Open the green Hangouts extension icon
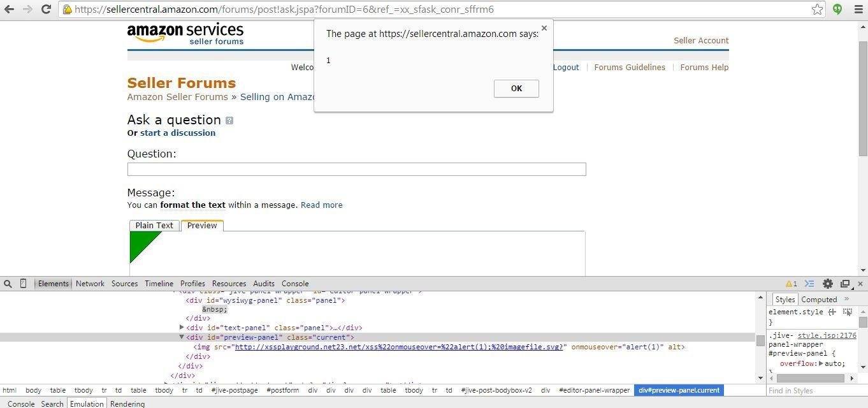The height and width of the screenshot is (408, 868). click(837, 9)
